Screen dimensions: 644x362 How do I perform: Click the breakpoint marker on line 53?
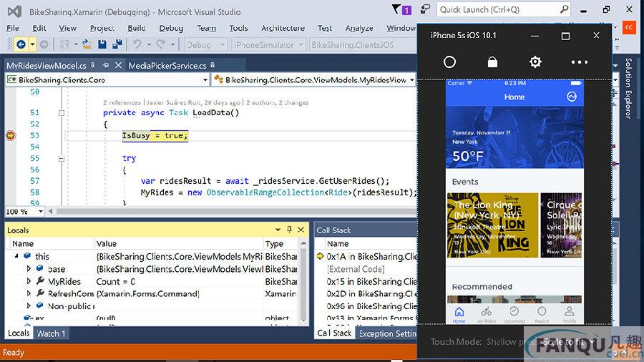(11, 135)
